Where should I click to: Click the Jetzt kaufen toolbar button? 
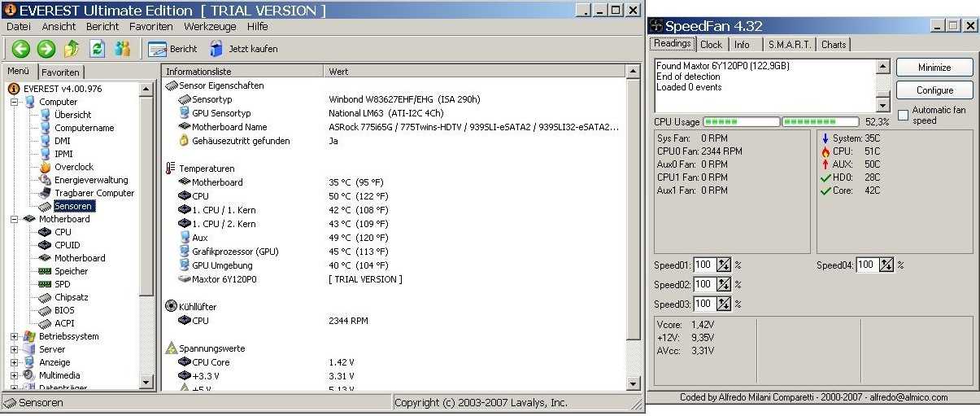(x=243, y=49)
